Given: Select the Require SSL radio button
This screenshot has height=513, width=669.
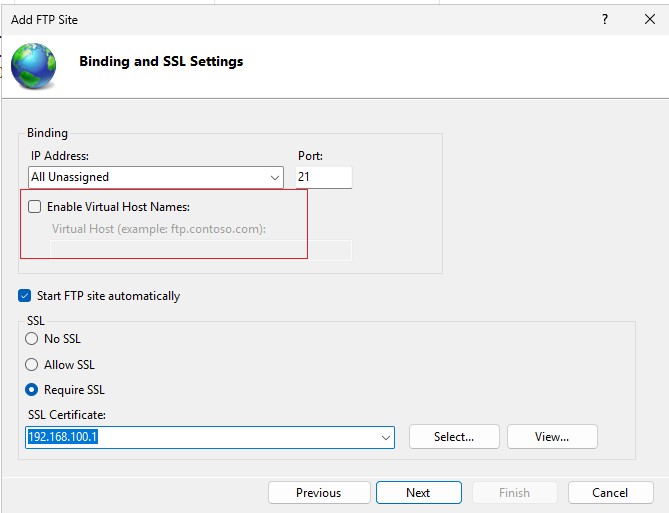Looking at the screenshot, I should 32,390.
